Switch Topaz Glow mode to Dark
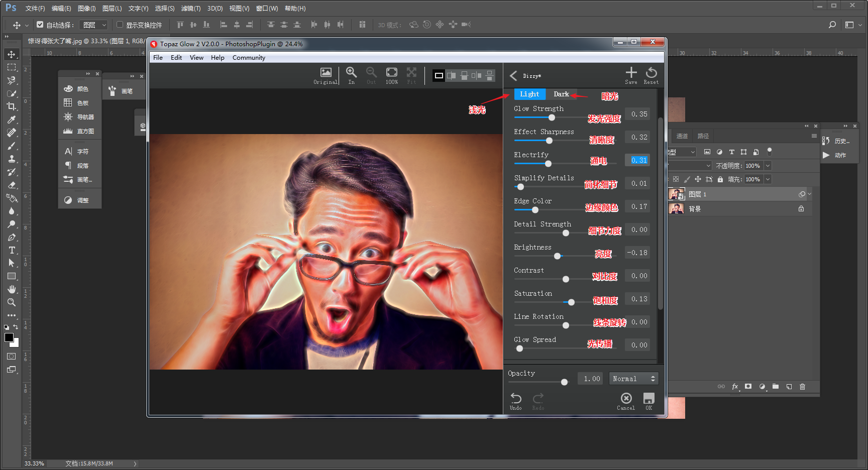 (561, 94)
